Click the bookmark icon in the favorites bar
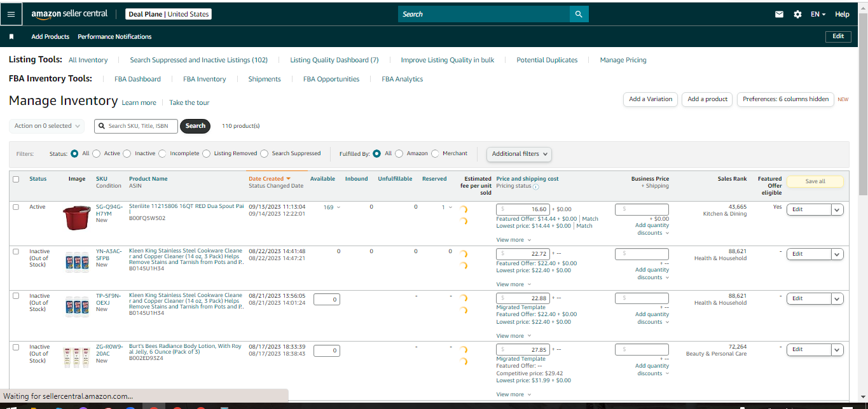The image size is (868, 409). click(x=11, y=37)
